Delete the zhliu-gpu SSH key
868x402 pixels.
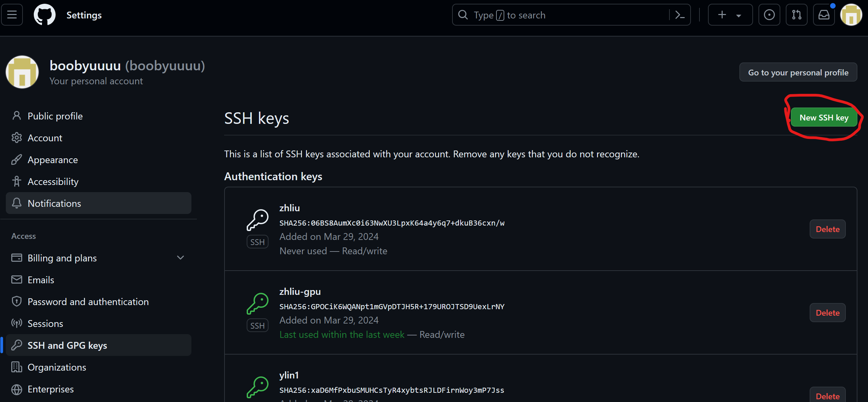pos(827,313)
